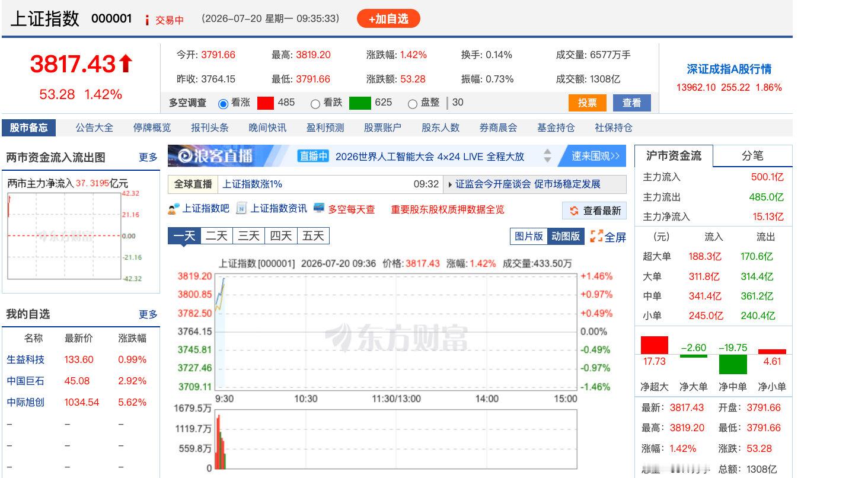Open 生益科技 in watchlist
The image size is (868, 478).
[x=25, y=359]
